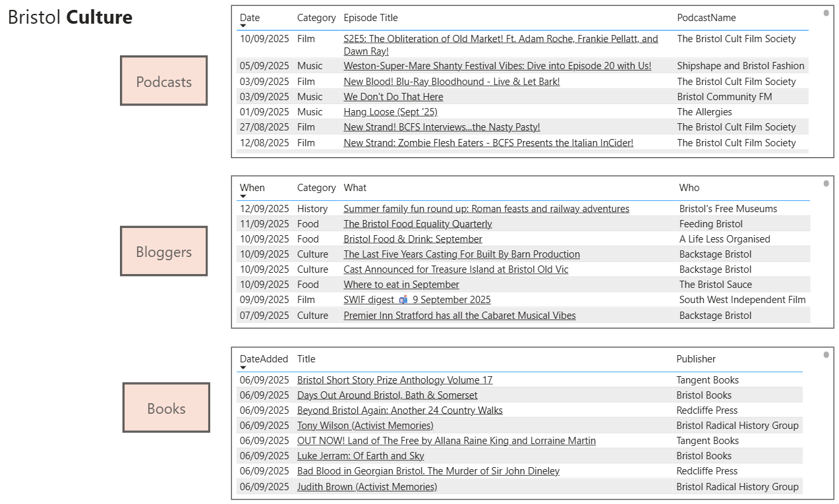This screenshot has width=839, height=504.
Task: Open the Bloggers button
Action: click(x=163, y=251)
